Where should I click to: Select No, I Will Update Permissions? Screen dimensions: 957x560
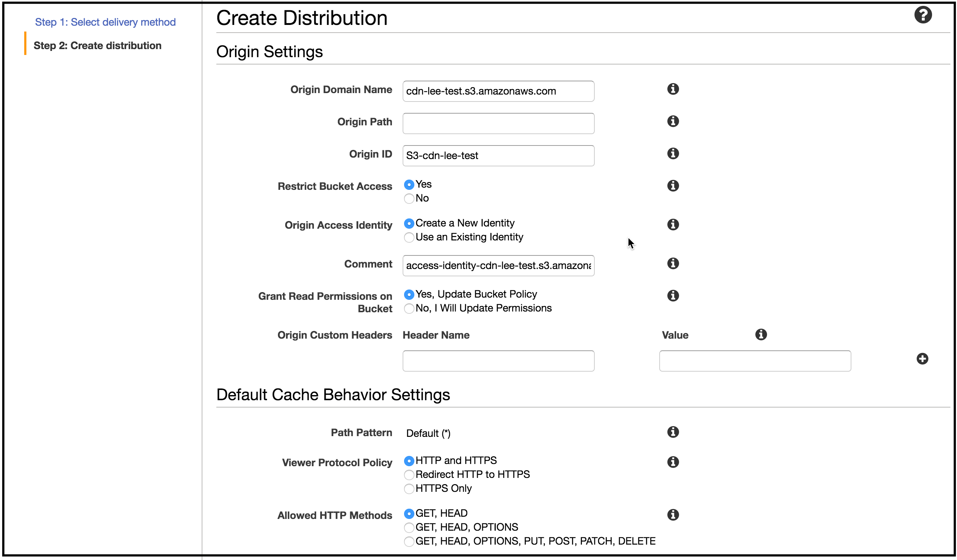(x=409, y=308)
